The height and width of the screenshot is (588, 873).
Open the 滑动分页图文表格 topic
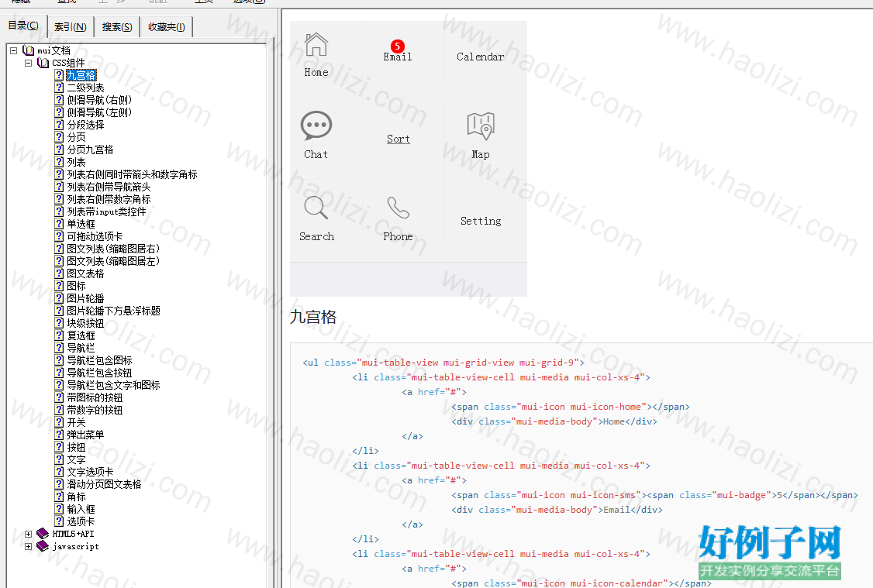coord(104,484)
